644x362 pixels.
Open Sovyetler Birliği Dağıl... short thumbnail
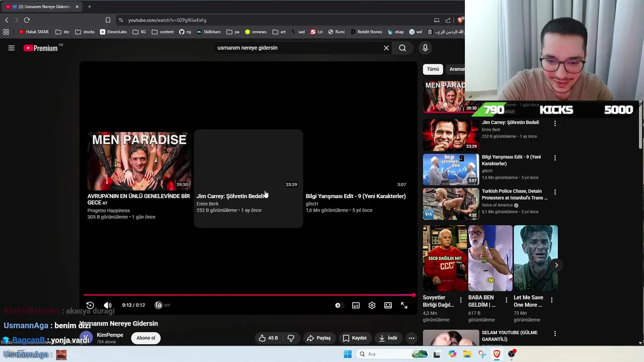point(445,258)
